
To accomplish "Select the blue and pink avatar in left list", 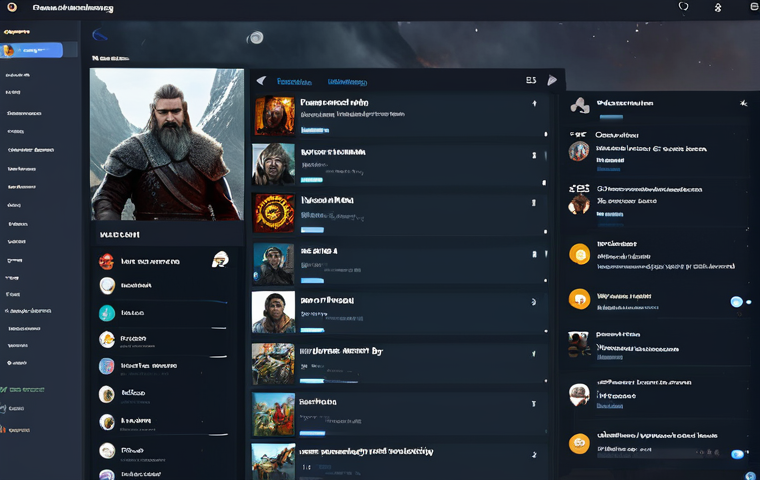I will click(107, 366).
